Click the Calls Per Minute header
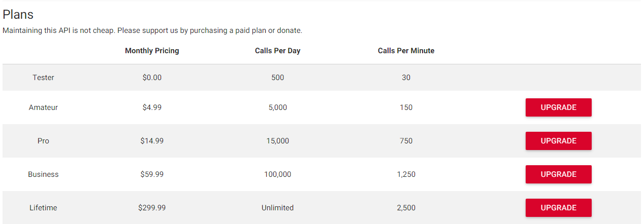The image size is (644, 224). coord(406,51)
